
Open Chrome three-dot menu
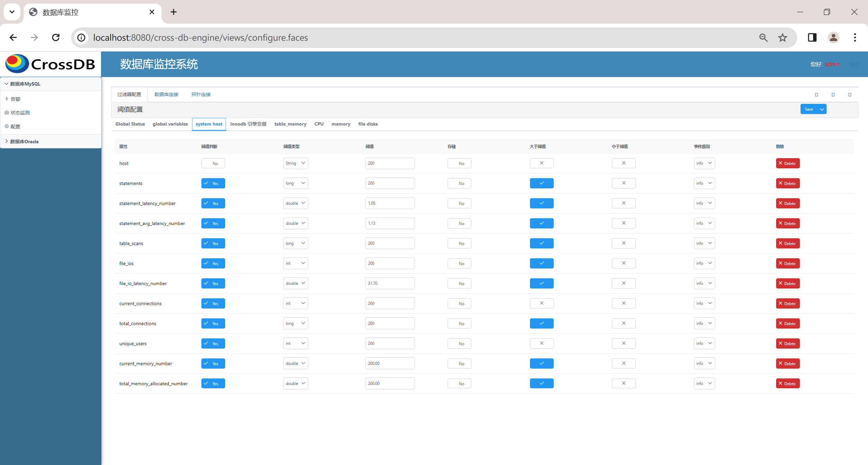click(x=855, y=37)
